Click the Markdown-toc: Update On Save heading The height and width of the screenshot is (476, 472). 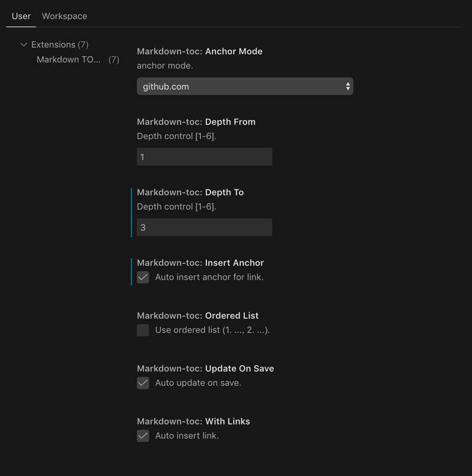tap(204, 368)
